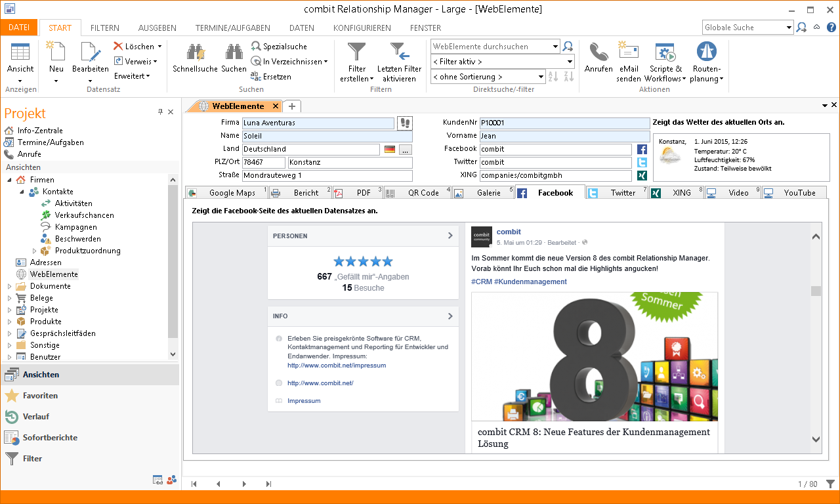Click the five star rating

coord(363,261)
